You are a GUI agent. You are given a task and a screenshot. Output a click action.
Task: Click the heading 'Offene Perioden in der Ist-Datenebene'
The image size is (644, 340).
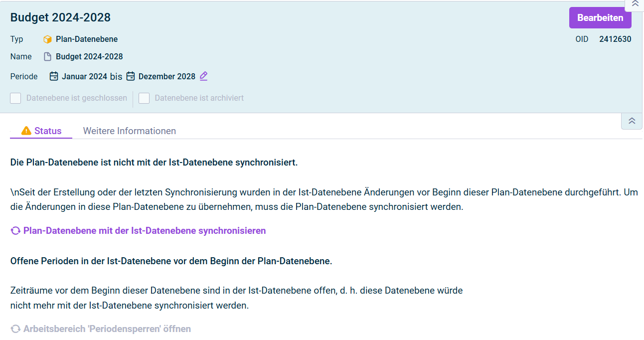(171, 261)
